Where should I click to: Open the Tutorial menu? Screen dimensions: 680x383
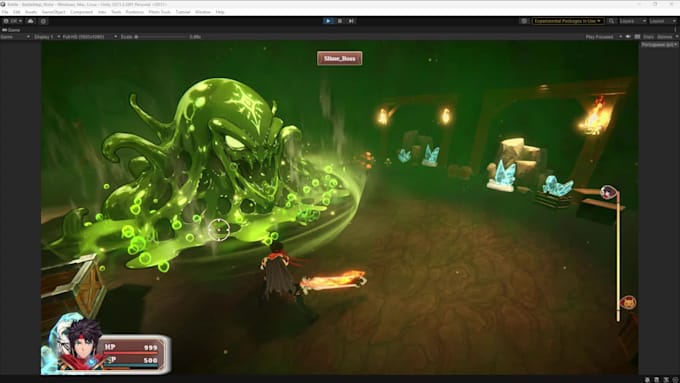(x=183, y=12)
